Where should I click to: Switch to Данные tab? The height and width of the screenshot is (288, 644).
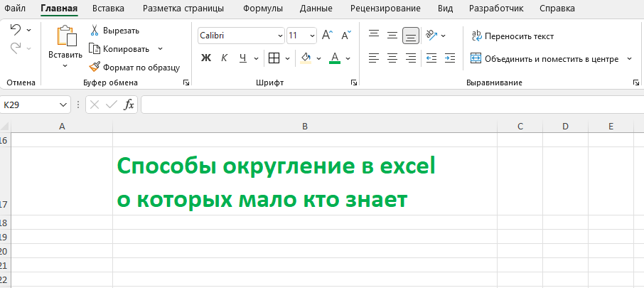pyautogui.click(x=316, y=9)
